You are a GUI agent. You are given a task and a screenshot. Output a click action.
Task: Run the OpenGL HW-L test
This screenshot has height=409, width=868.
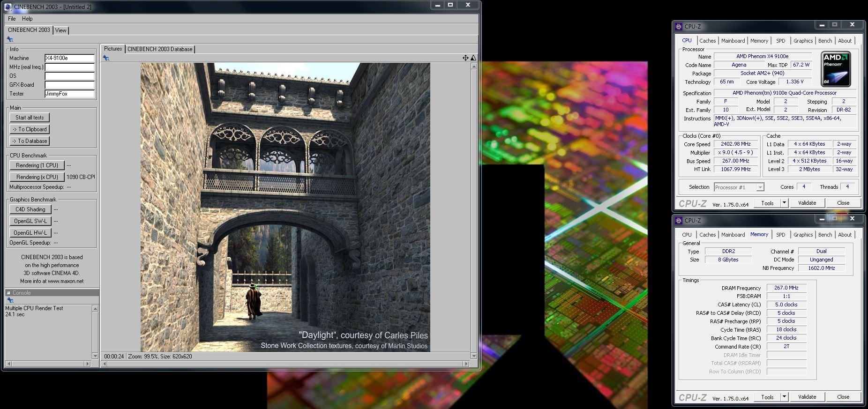point(30,233)
